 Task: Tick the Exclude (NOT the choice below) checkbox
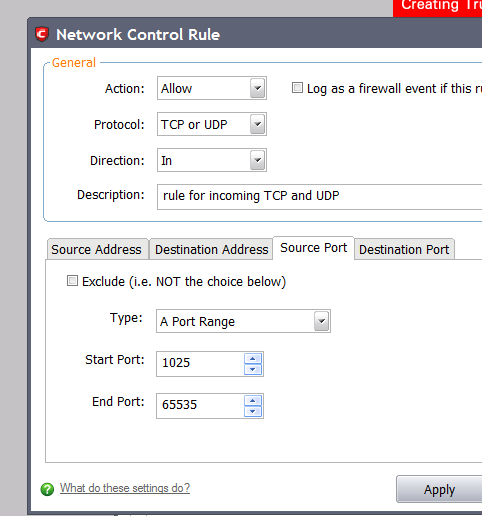(72, 281)
